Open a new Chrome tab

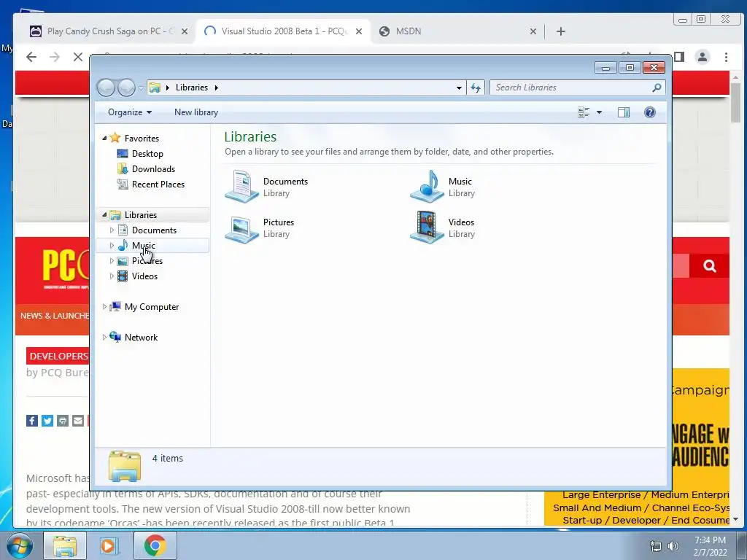pos(561,31)
